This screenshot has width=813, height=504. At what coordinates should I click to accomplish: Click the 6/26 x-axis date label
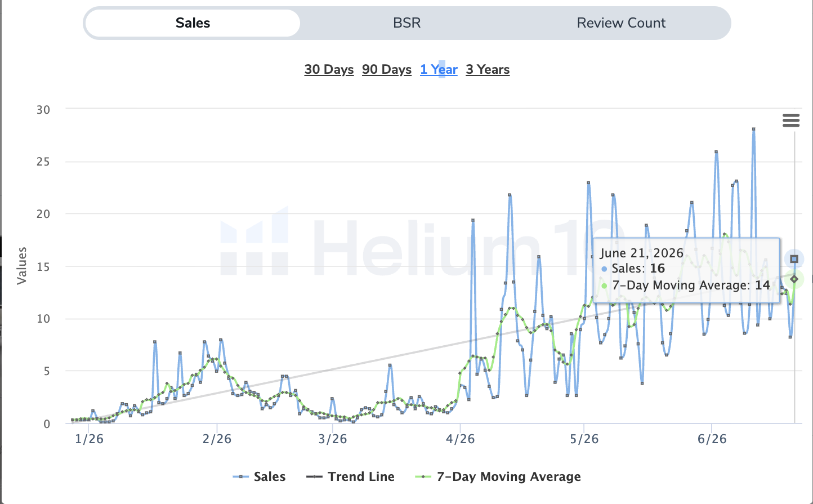pos(712,439)
